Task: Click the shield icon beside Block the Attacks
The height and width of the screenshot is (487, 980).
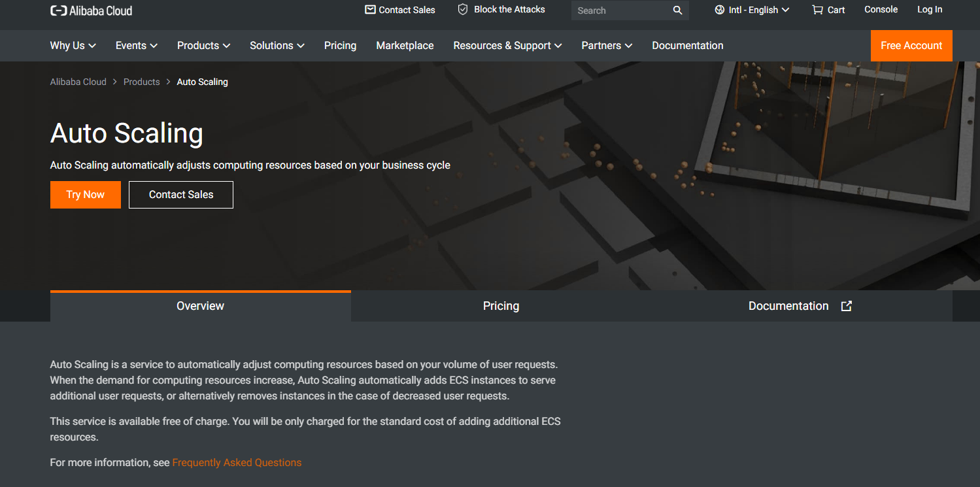Action: tap(463, 9)
